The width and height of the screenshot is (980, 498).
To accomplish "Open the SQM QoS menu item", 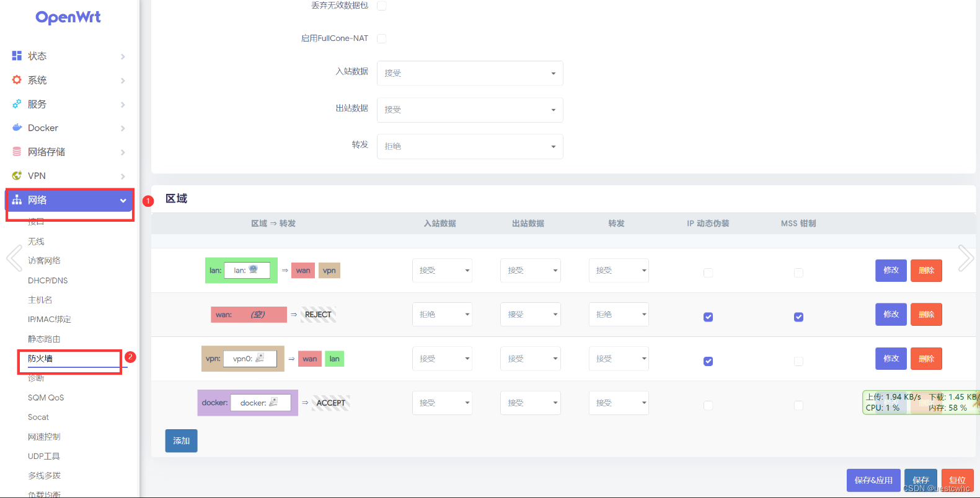I will [x=46, y=398].
